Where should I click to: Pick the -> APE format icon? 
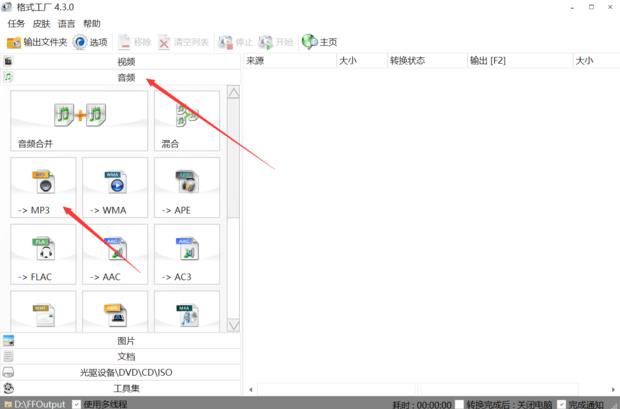point(185,187)
